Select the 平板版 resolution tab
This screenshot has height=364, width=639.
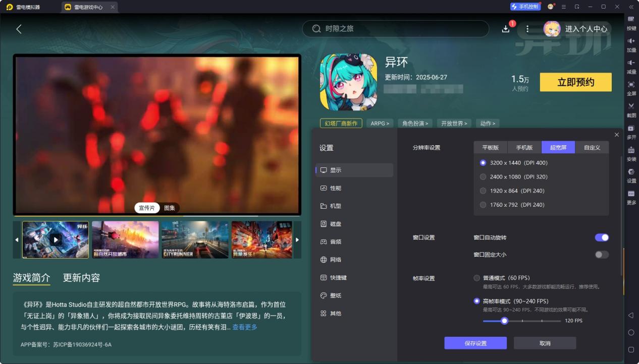tap(491, 147)
